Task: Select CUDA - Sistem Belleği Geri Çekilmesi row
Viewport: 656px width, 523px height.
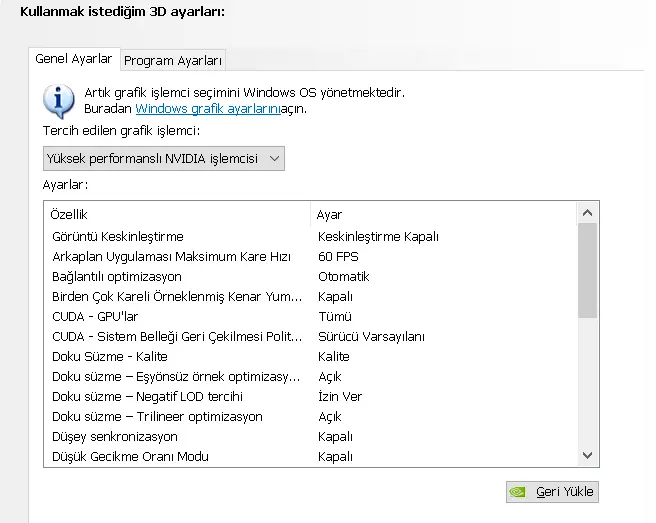Action: pos(310,337)
